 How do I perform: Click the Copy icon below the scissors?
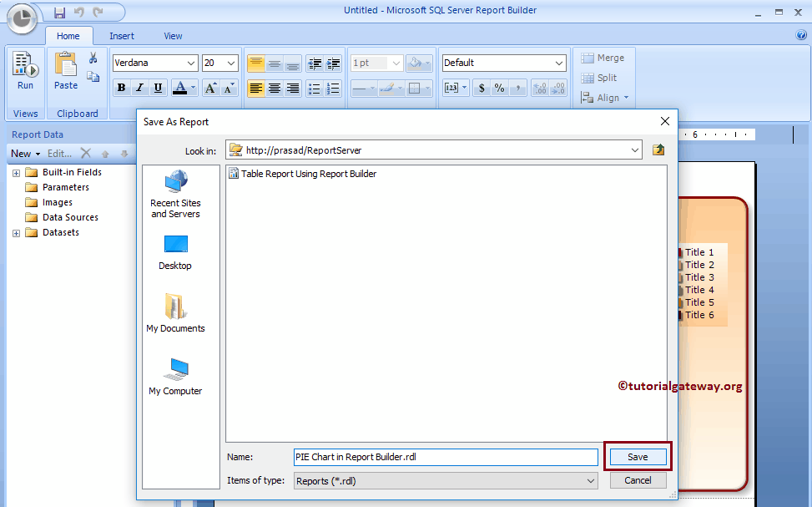93,77
